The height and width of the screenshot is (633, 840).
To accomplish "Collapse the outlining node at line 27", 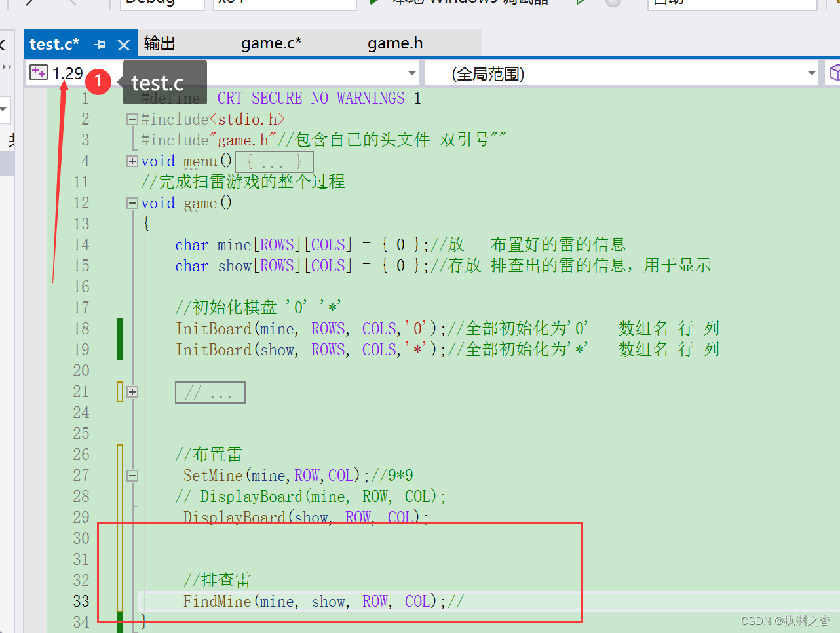I will pyautogui.click(x=132, y=476).
